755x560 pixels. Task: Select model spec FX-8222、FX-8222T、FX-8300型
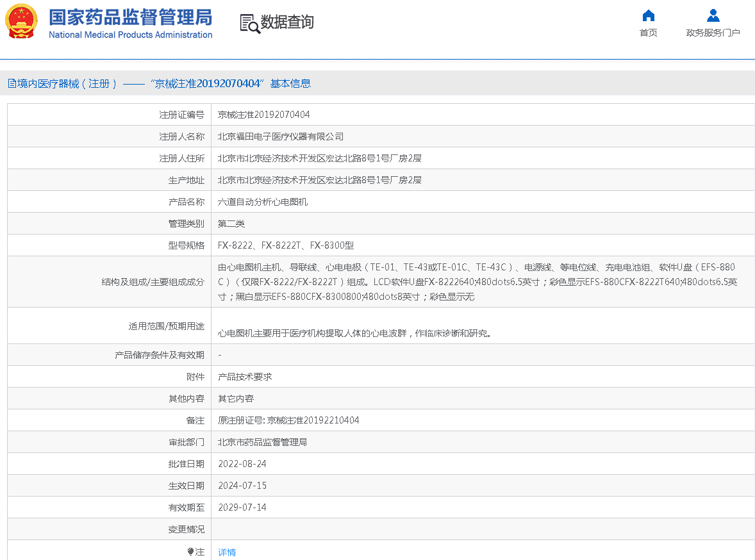tap(286, 245)
